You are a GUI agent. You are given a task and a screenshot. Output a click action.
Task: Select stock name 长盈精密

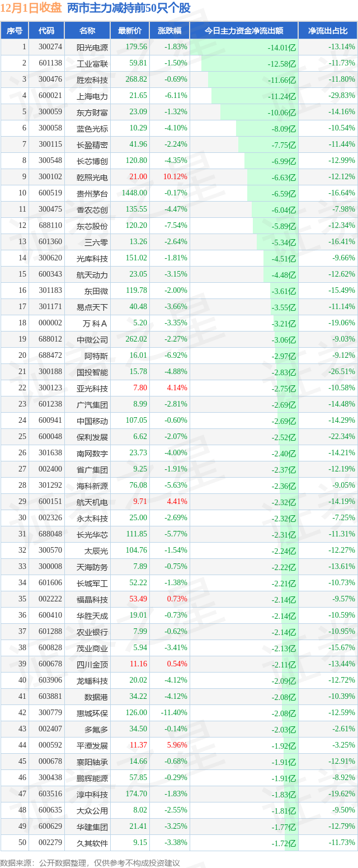(92, 144)
